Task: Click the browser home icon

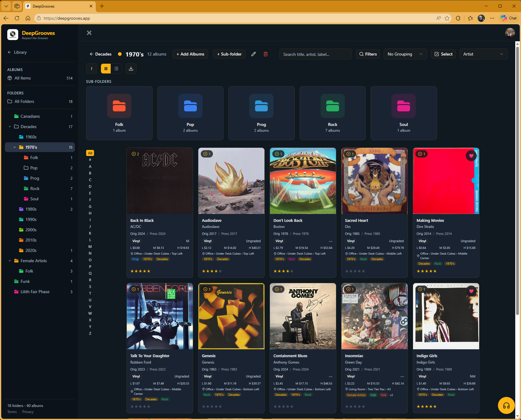Action: (28, 18)
